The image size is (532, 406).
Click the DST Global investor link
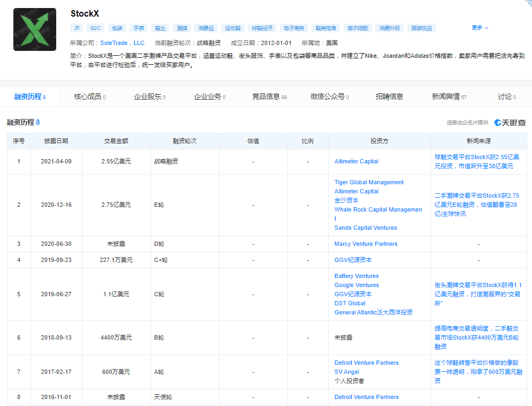[x=350, y=303]
